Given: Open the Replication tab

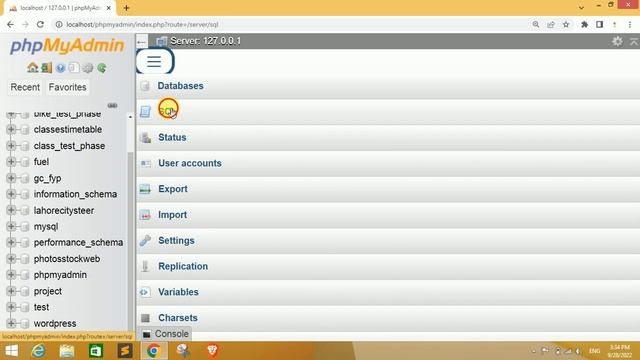Looking at the screenshot, I should (x=183, y=266).
